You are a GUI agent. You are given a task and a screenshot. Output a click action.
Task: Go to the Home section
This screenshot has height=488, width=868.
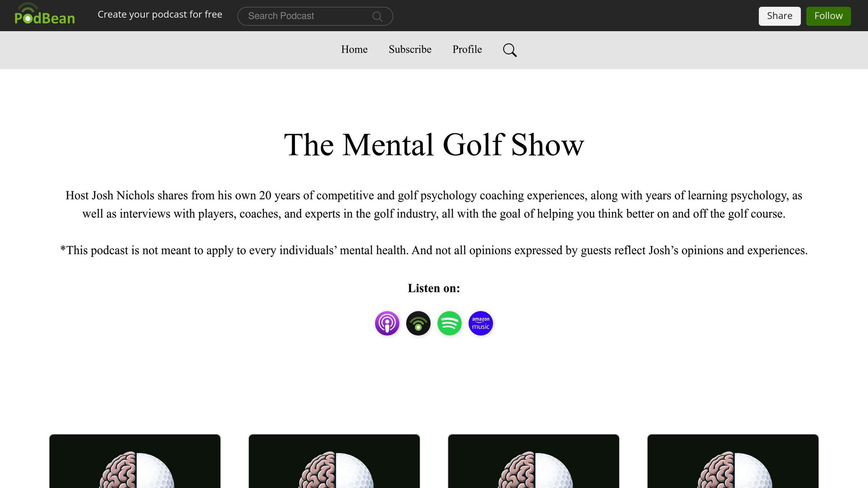(x=354, y=50)
